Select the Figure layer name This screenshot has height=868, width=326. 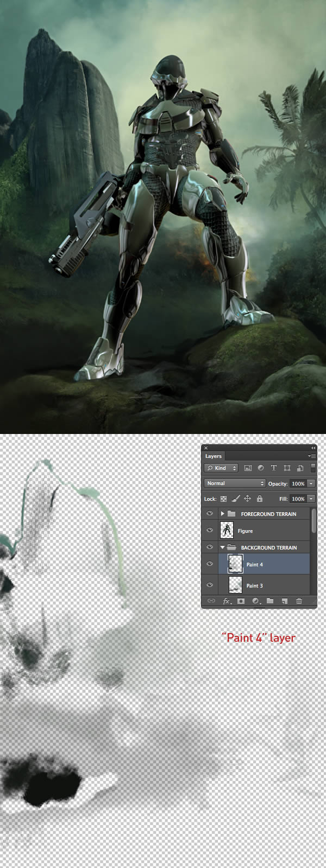pyautogui.click(x=245, y=531)
